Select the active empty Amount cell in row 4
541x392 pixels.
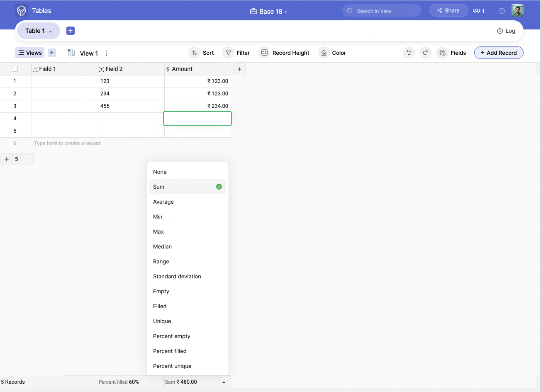pyautogui.click(x=197, y=119)
